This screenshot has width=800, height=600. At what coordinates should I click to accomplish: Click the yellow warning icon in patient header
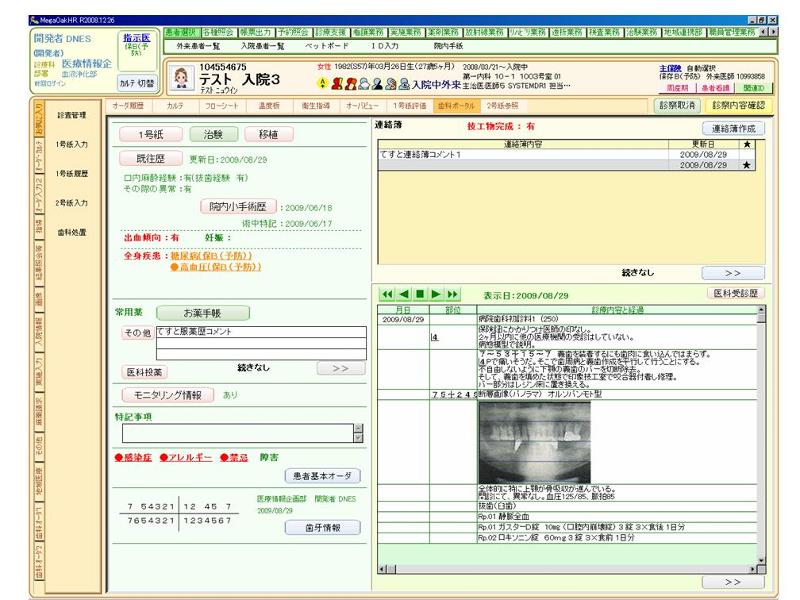322,84
